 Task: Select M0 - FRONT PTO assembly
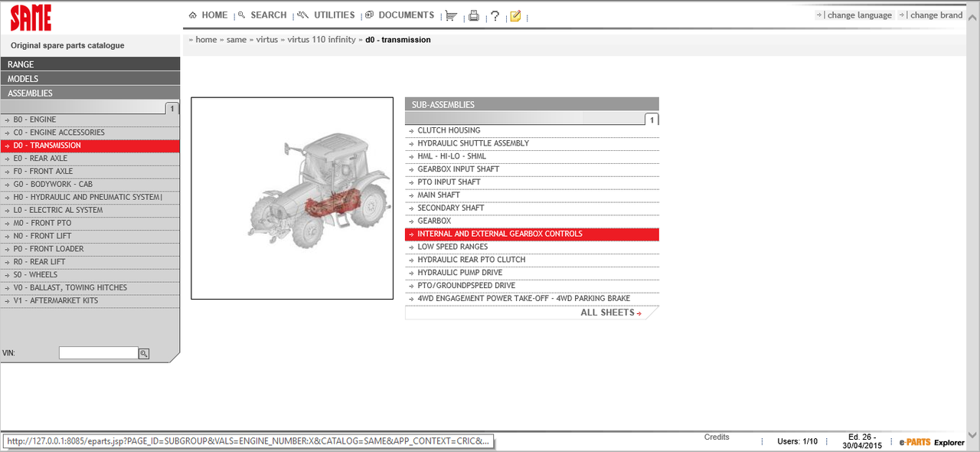click(x=90, y=223)
